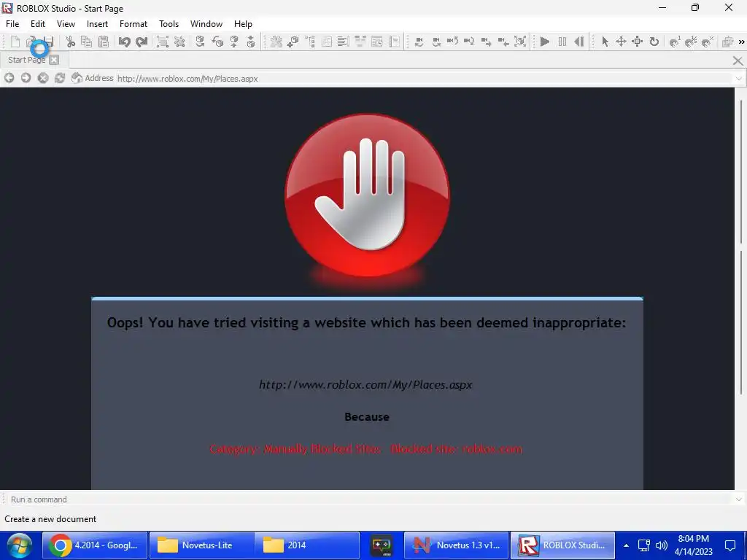Open the Format menu
Viewport: 747px width, 560px height.
133,24
